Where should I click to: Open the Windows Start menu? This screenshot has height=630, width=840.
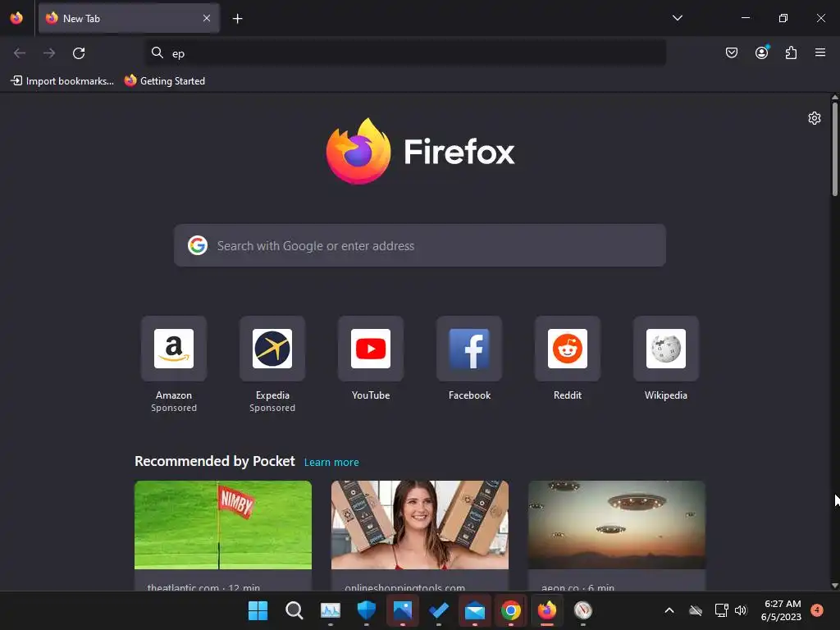[x=258, y=610]
